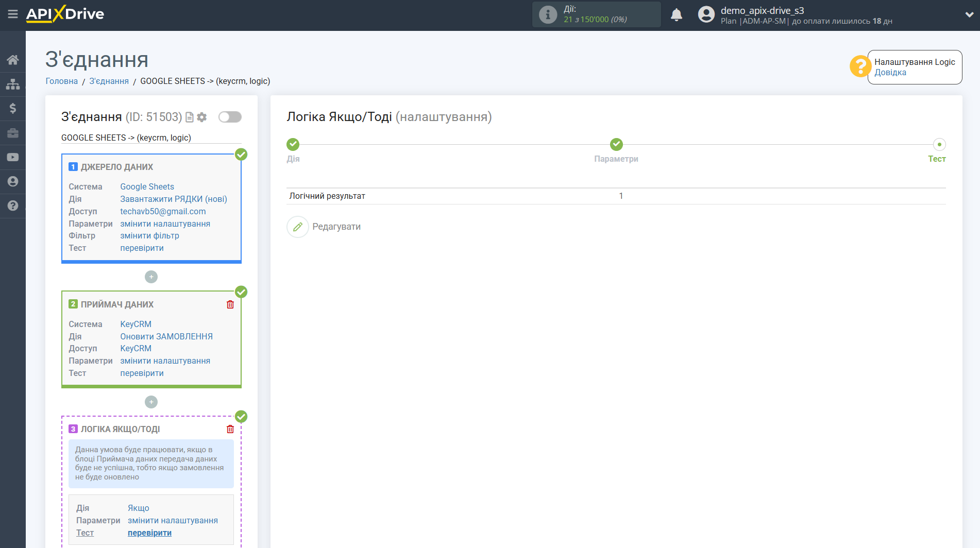This screenshot has width=980, height=548.
Task: Click source змінити налаштування link
Action: coord(165,224)
